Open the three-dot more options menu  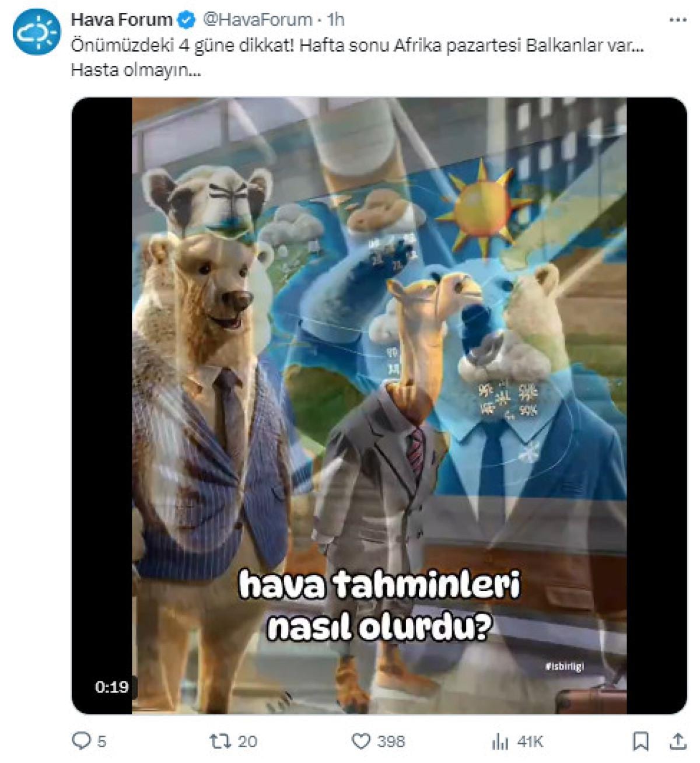[677, 20]
